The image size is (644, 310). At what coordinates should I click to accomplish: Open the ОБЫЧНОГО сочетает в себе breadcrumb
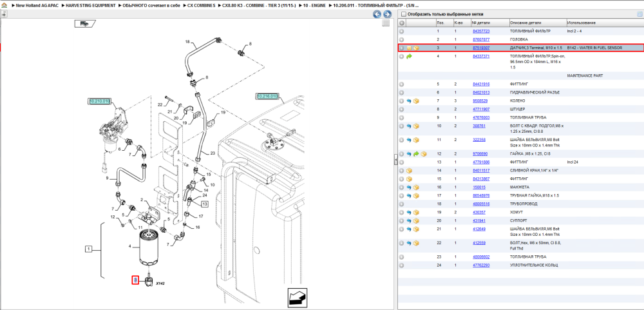click(x=151, y=6)
